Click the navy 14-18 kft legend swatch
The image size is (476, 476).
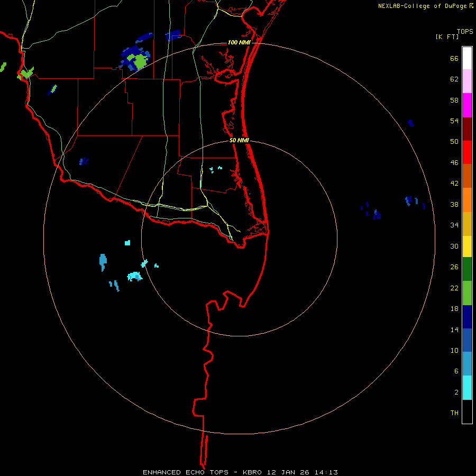pos(467,317)
